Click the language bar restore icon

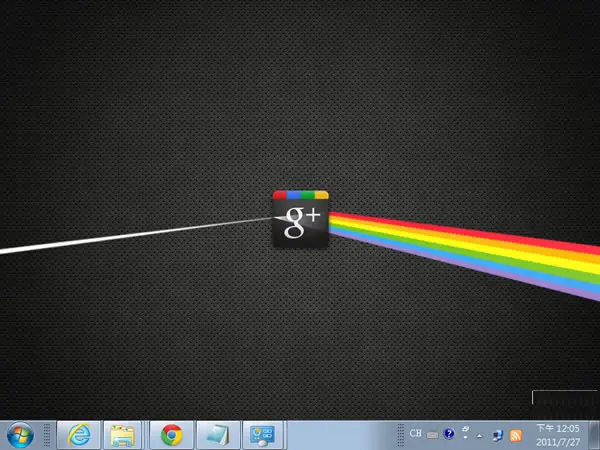pyautogui.click(x=466, y=429)
